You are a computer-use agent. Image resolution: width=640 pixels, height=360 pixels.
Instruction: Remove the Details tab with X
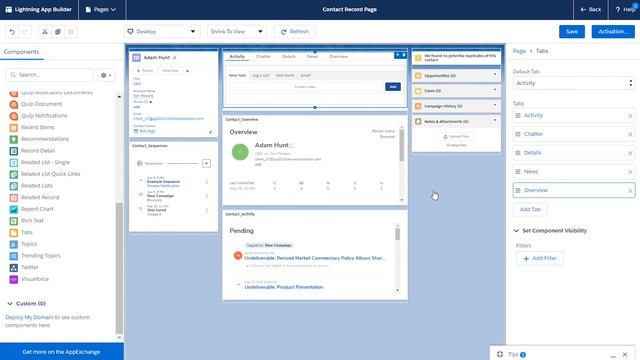pyautogui.click(x=630, y=153)
